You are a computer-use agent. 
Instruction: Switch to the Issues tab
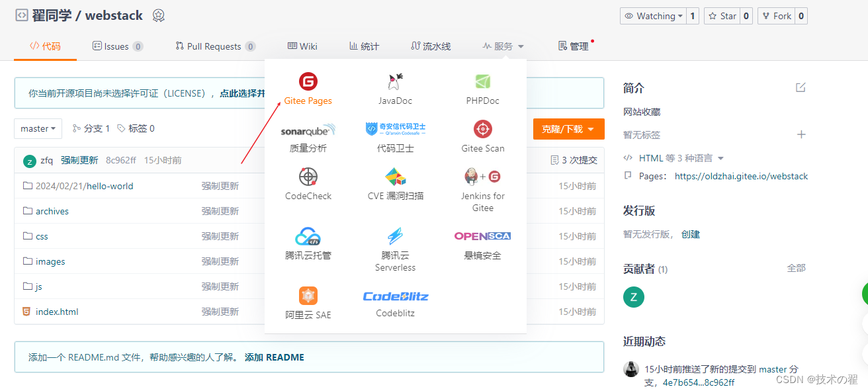[x=118, y=46]
